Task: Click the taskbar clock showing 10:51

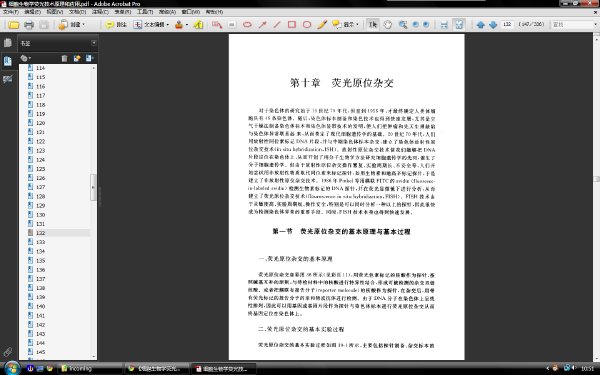Action: point(588,368)
